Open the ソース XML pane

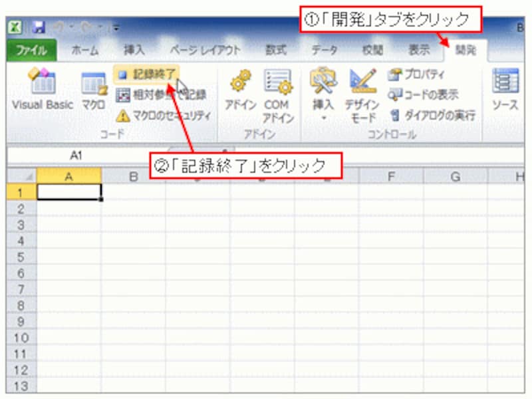505,90
